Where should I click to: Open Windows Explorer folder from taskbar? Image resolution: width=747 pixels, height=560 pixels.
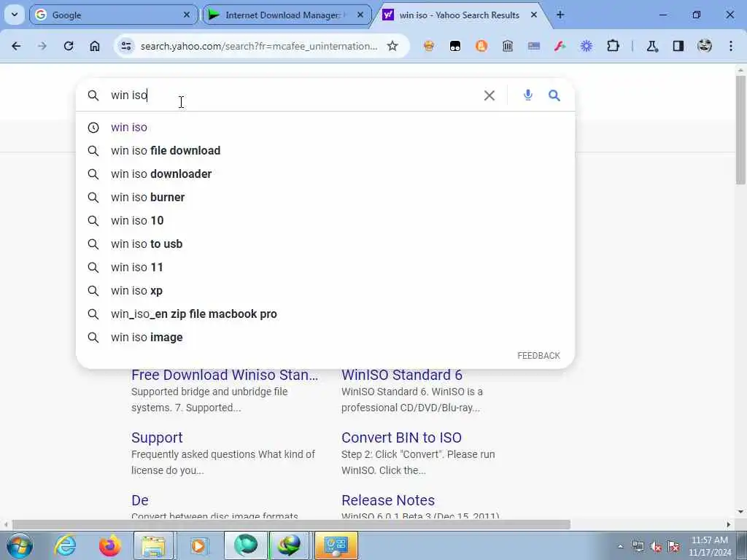point(154,545)
